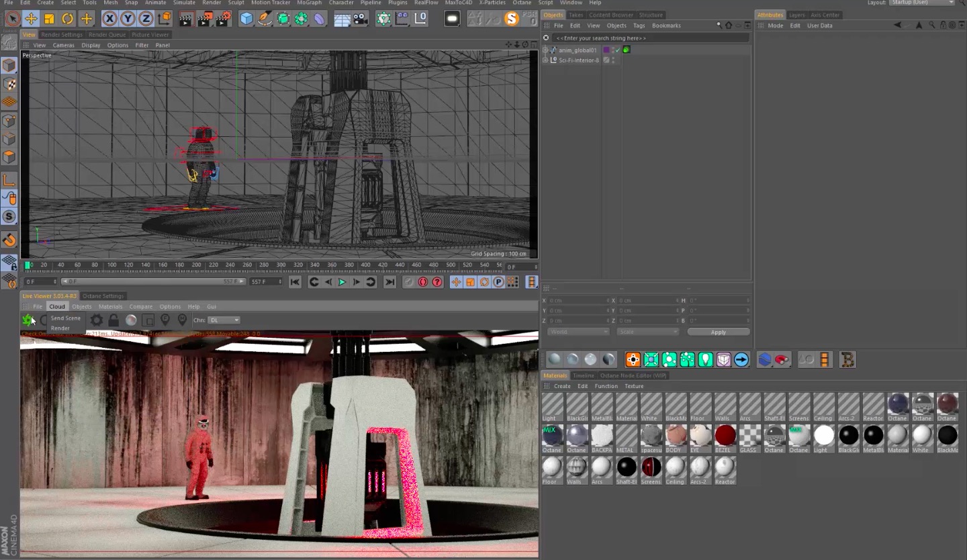The height and width of the screenshot is (560, 967).
Task: Click the Record Active Objects button
Action: [423, 282]
